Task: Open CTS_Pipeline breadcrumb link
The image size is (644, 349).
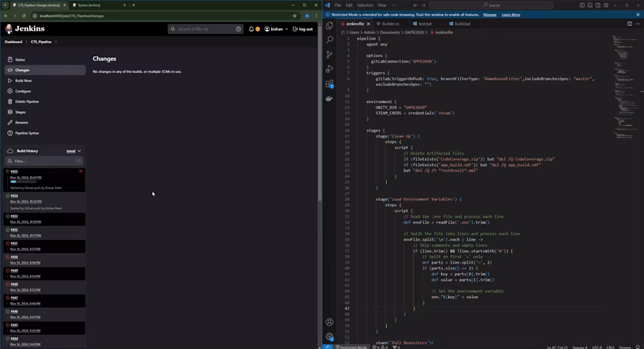Action: coord(41,42)
